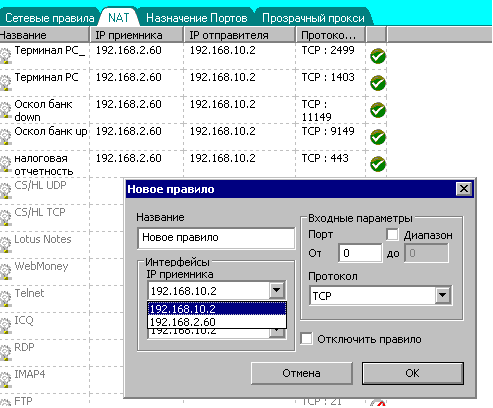Toggle green check for TCP : 9149 rule
The image size is (493, 408).
[378, 137]
